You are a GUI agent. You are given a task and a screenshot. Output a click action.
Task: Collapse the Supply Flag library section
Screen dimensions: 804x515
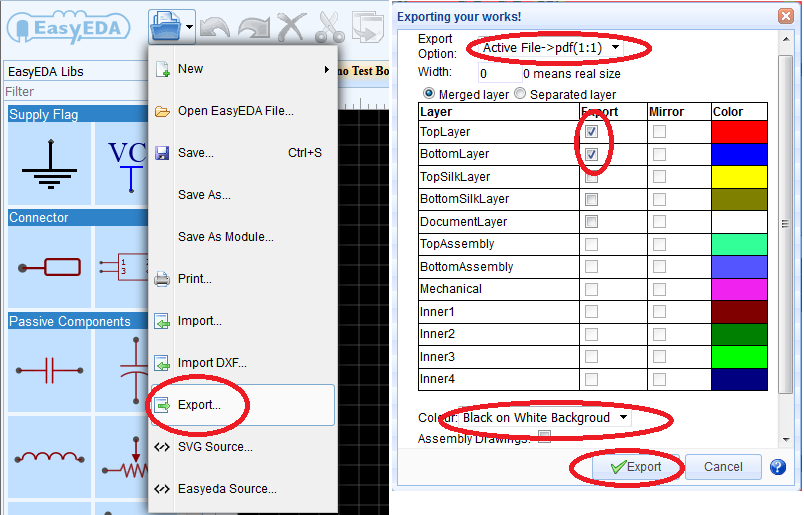point(77,114)
